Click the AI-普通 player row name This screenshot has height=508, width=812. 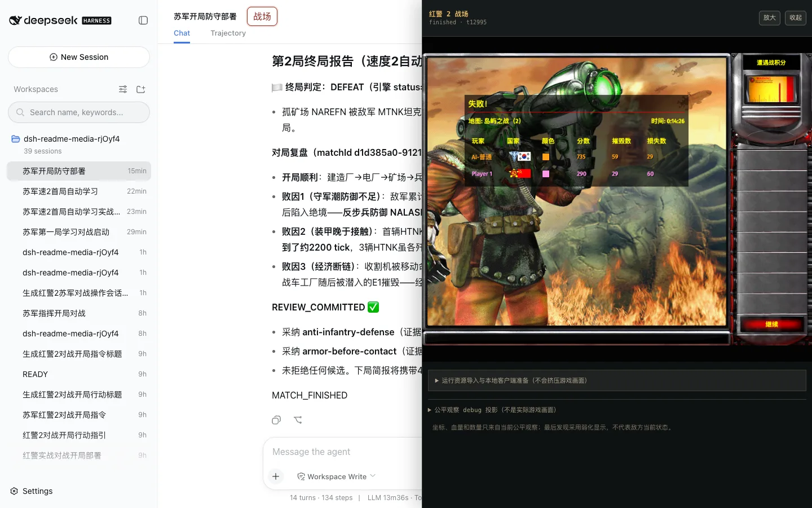coord(482,157)
